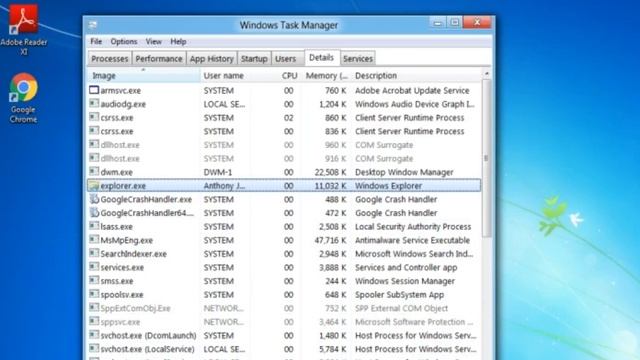Switch to the App History tab

click(211, 59)
